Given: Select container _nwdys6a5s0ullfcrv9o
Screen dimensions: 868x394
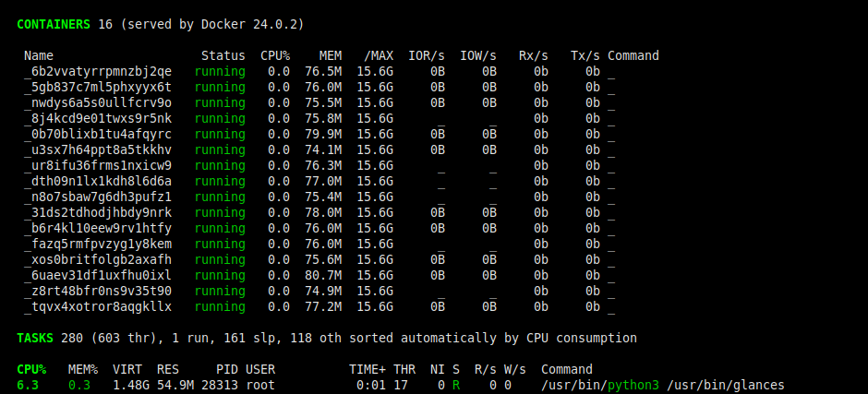Looking at the screenshot, I should (98, 103).
